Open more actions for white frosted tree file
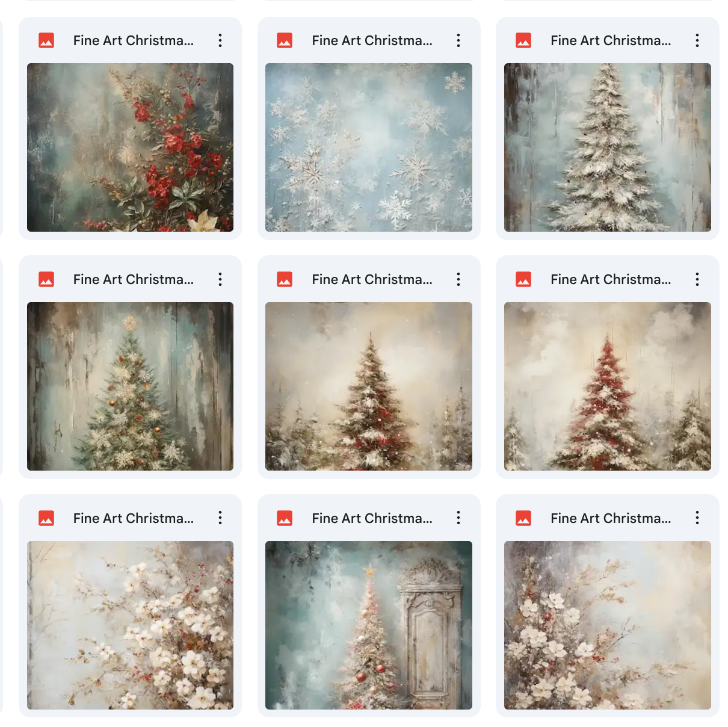Screen dimensions: 728x727 (697, 40)
